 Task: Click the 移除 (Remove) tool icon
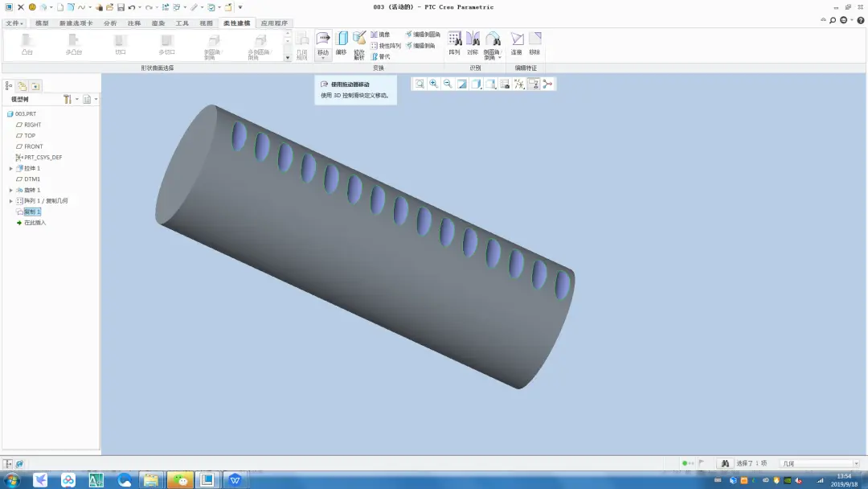click(x=534, y=43)
